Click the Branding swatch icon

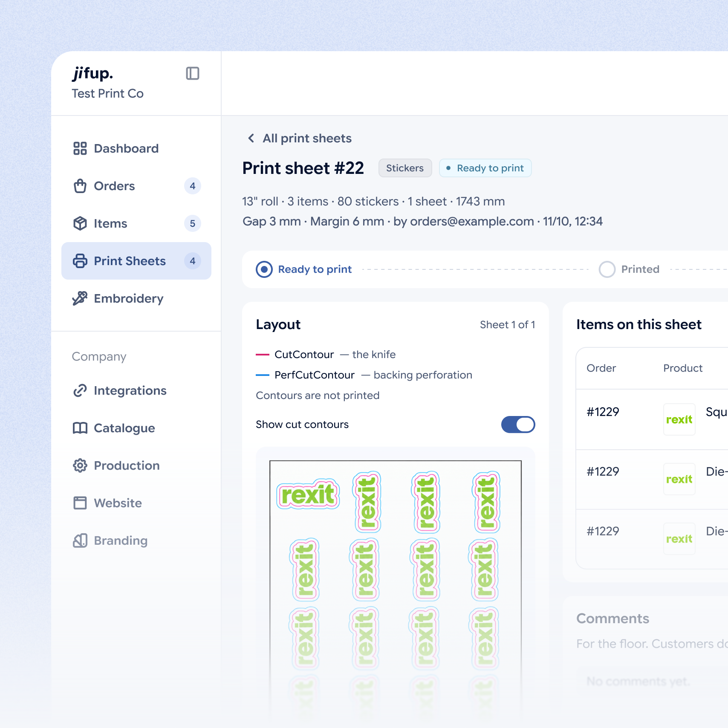(x=80, y=540)
